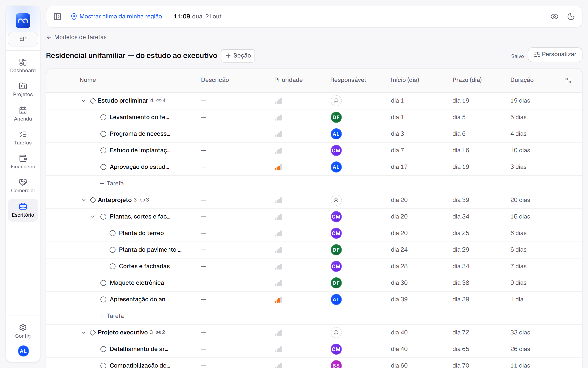The height and width of the screenshot is (368, 588).
Task: Click the blue app logo icon
Action: 23,21
